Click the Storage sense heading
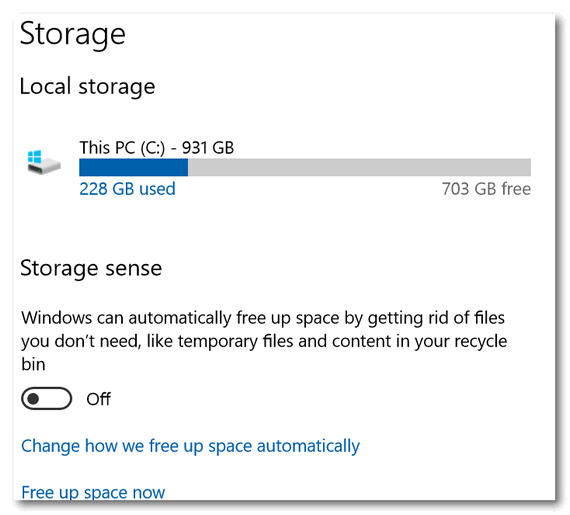 click(91, 268)
